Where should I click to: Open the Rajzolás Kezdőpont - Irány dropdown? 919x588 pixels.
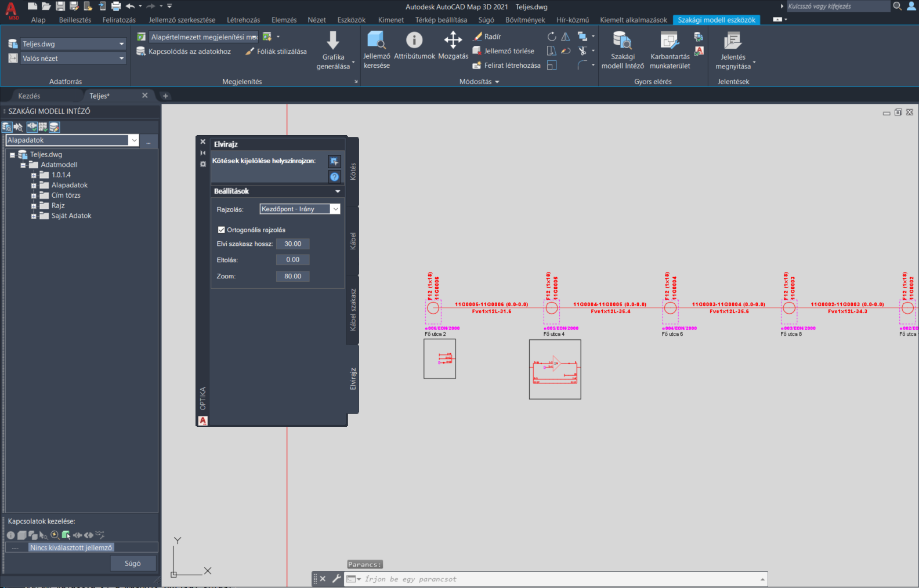[299, 209]
